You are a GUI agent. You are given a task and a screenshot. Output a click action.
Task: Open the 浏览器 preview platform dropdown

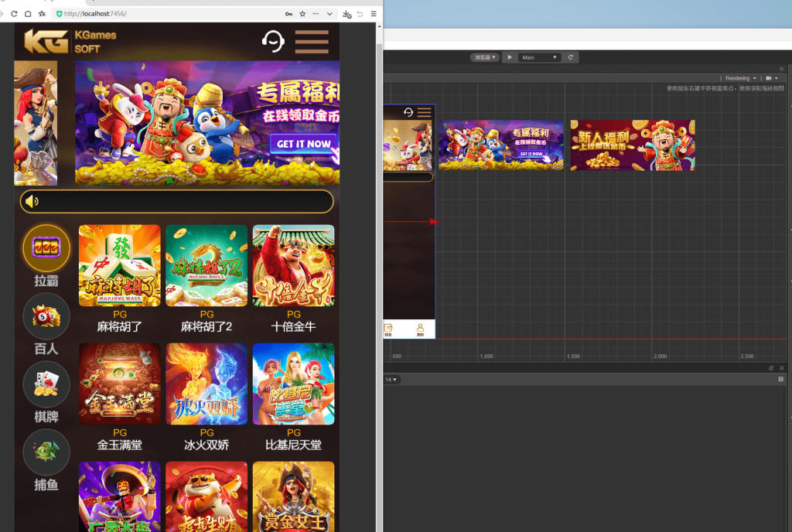484,57
